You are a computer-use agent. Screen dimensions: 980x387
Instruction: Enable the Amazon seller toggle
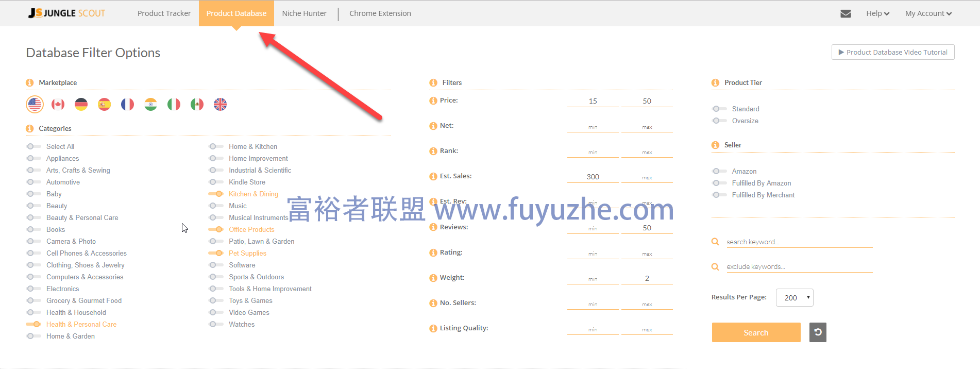pyautogui.click(x=719, y=171)
